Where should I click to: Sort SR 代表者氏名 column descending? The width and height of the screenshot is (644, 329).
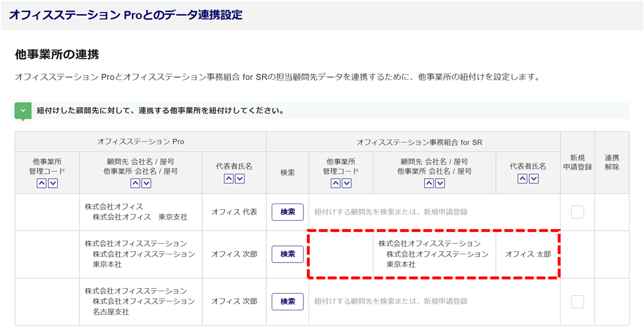tap(534, 178)
